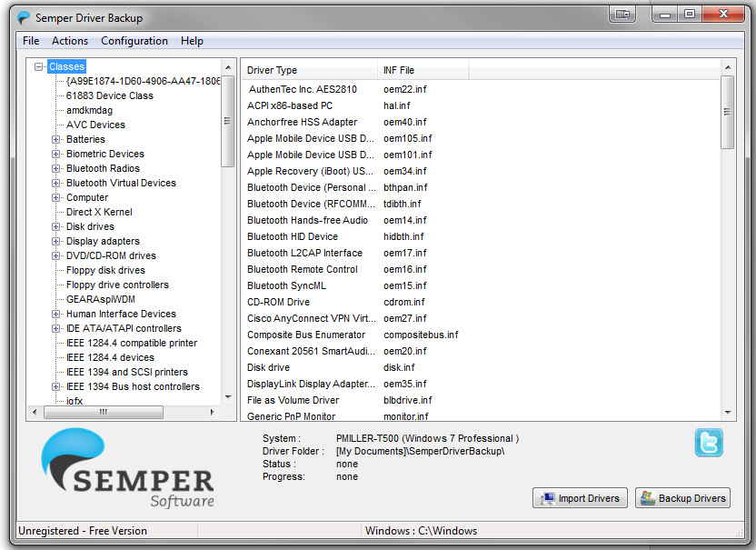The width and height of the screenshot is (756, 550).
Task: Expand the Biometric Devices node
Action: click(56, 154)
